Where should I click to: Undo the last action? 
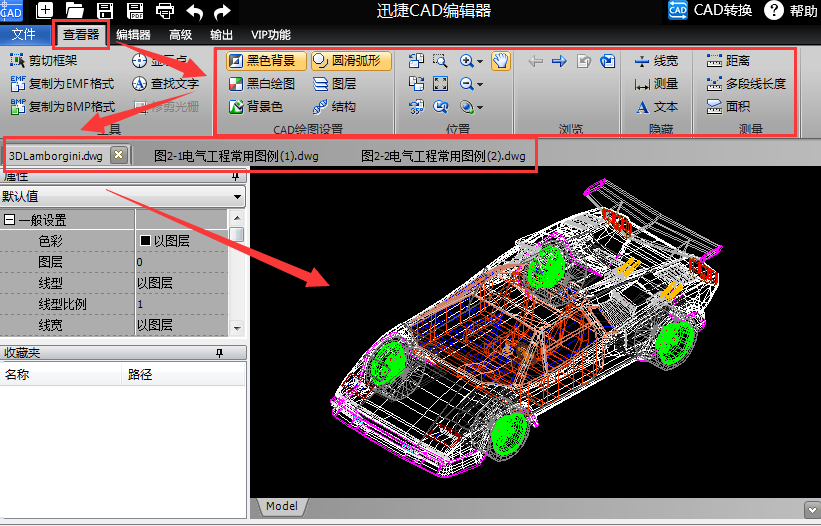click(195, 11)
